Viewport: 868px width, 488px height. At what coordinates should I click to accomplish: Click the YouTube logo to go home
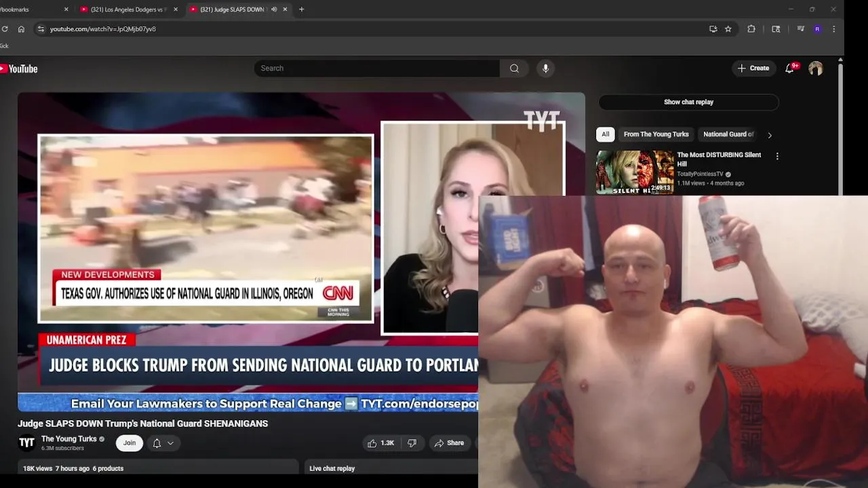tap(19, 68)
